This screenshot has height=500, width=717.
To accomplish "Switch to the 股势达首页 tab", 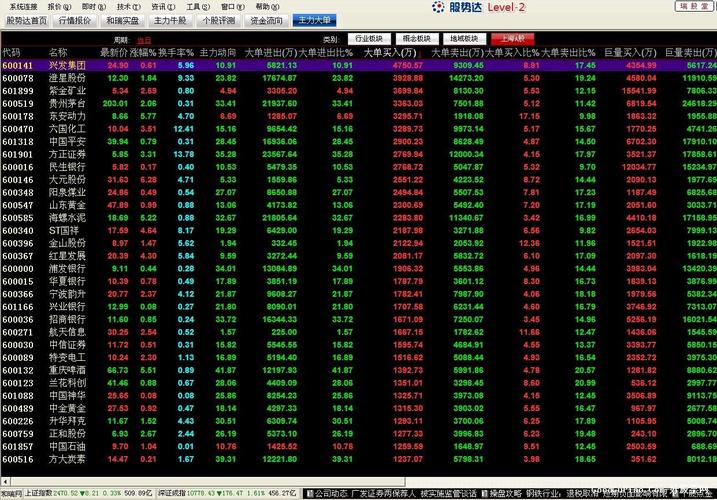I will point(27,21).
